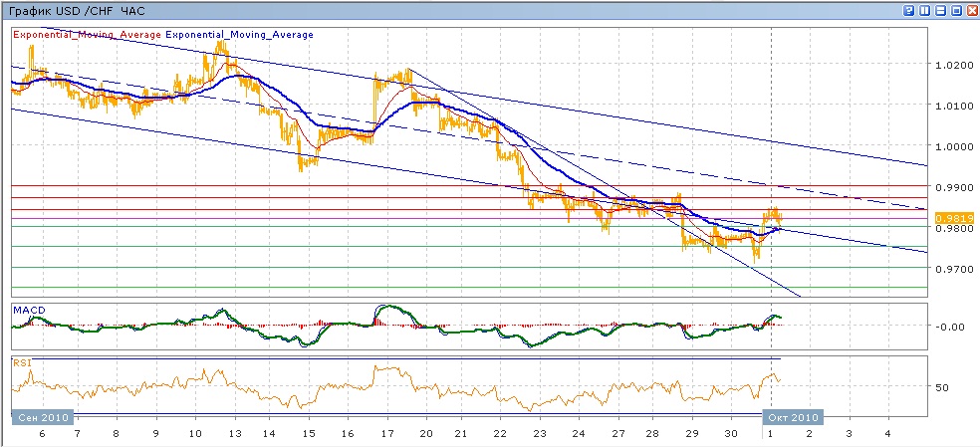Image resolution: width=980 pixels, height=447 pixels.
Task: Close the USD/CHF chart window
Action: point(972,10)
